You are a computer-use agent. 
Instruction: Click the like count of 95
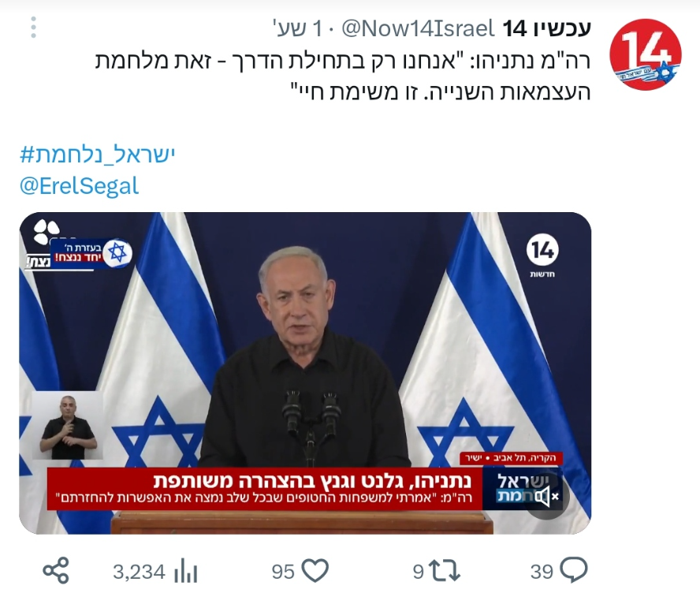click(x=283, y=572)
